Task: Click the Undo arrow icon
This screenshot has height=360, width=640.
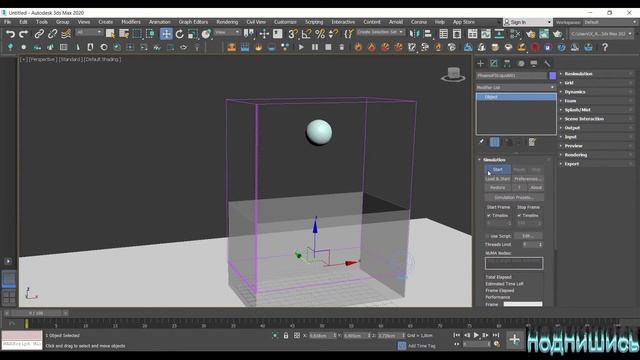Action: point(10,34)
